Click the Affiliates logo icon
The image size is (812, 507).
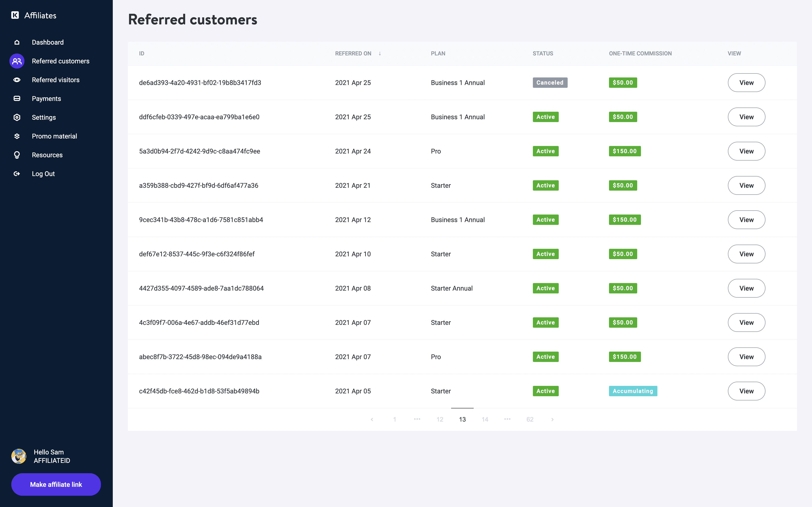pyautogui.click(x=15, y=15)
